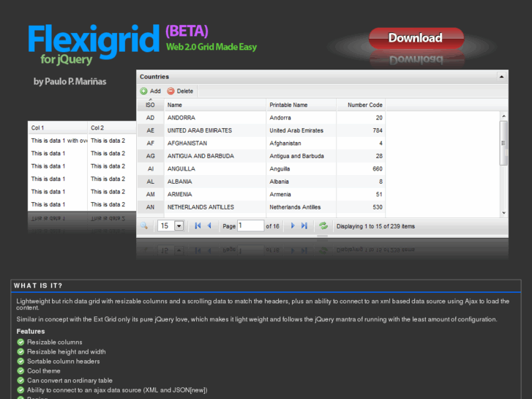
Task: Select the AFGHANISTAN name cell
Action: (x=215, y=143)
